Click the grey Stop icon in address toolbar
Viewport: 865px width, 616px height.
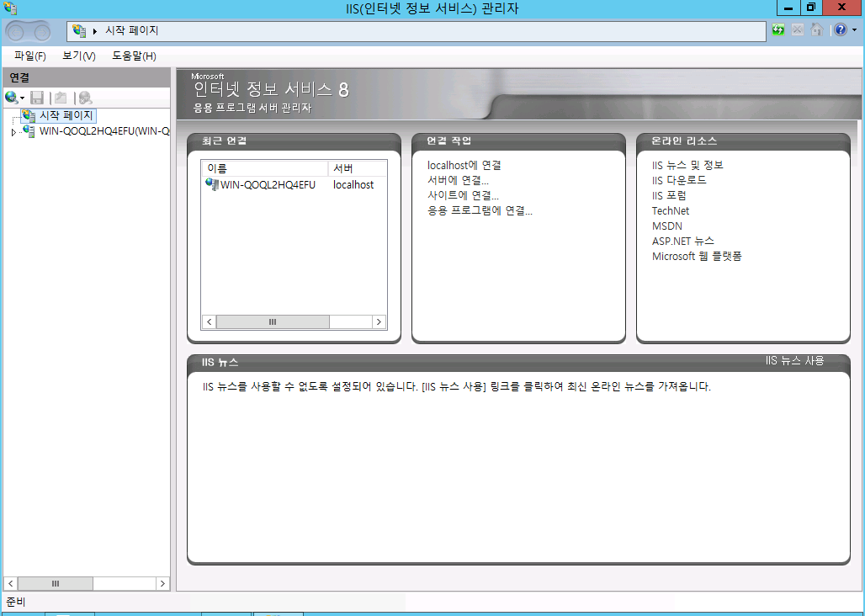tap(797, 29)
